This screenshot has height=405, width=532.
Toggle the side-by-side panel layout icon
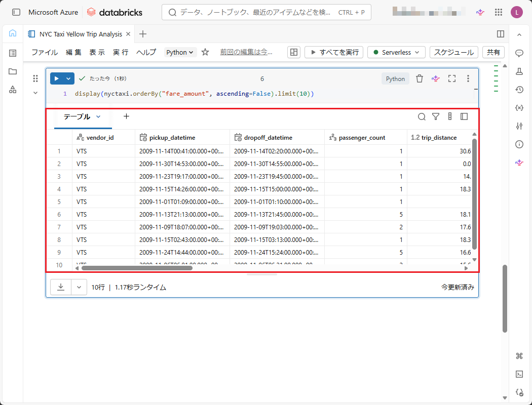(x=501, y=34)
